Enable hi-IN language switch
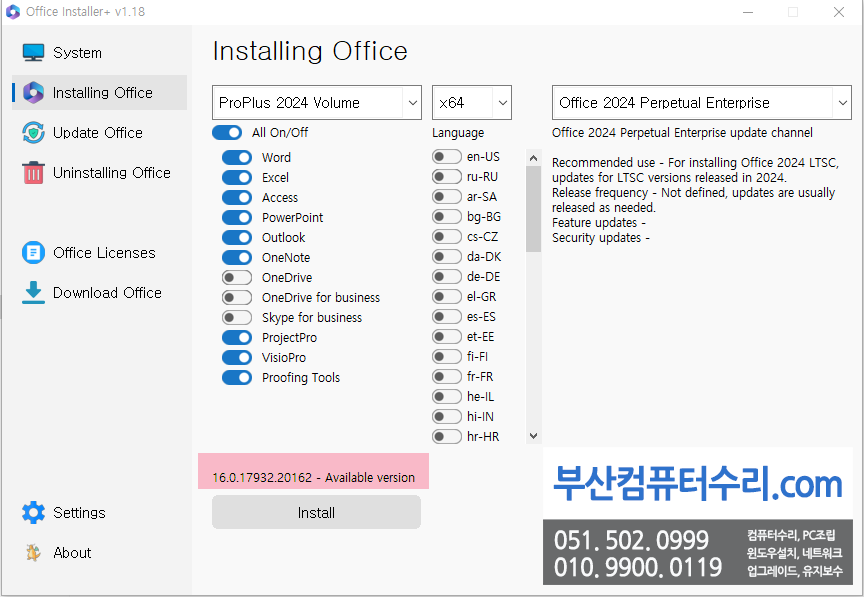This screenshot has width=864, height=597. click(447, 416)
